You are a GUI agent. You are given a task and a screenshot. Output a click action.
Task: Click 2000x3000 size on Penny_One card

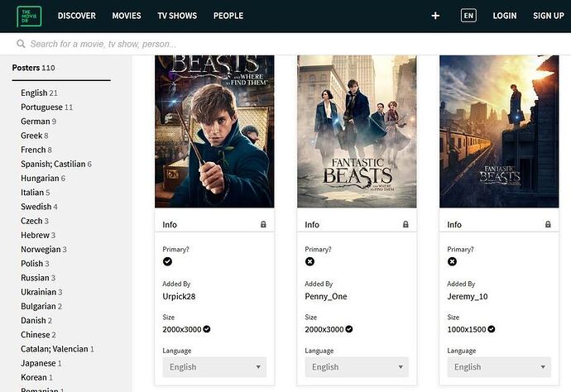point(324,329)
